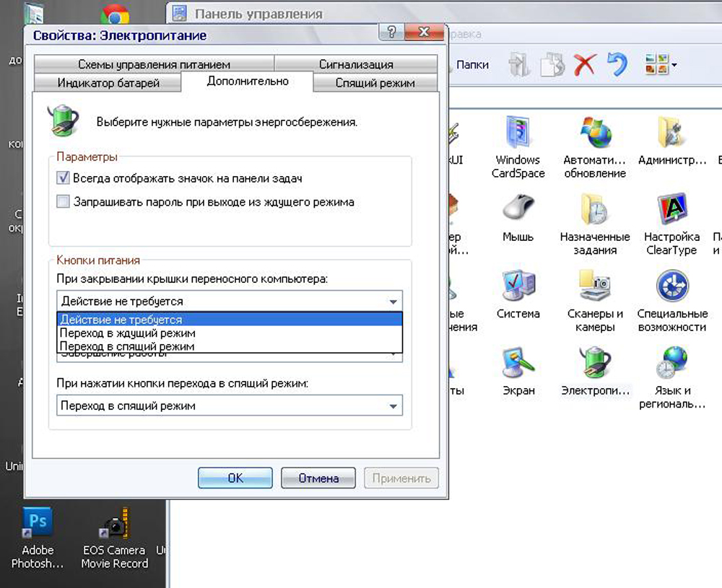Open Настройка ClearType icon

(671, 210)
